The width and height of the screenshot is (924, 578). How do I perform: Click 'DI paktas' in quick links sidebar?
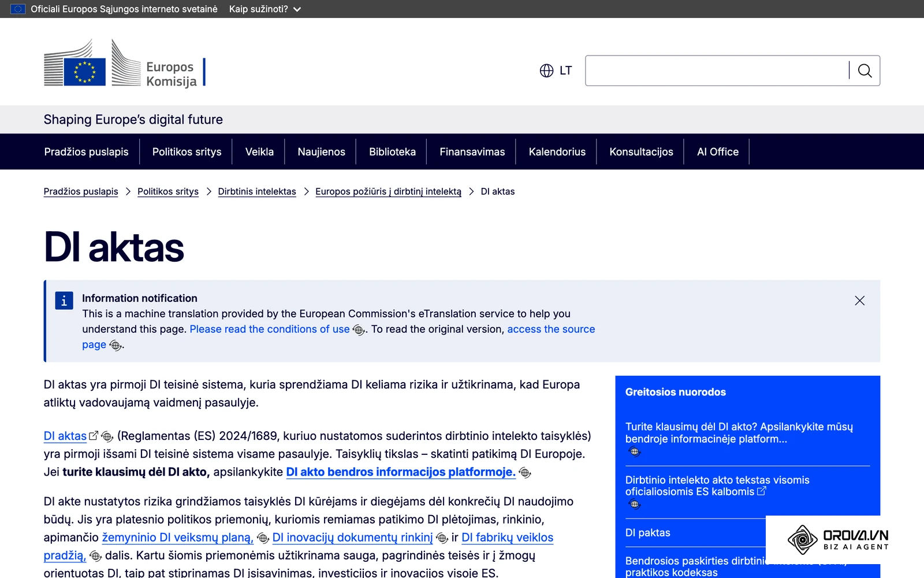pyautogui.click(x=648, y=532)
